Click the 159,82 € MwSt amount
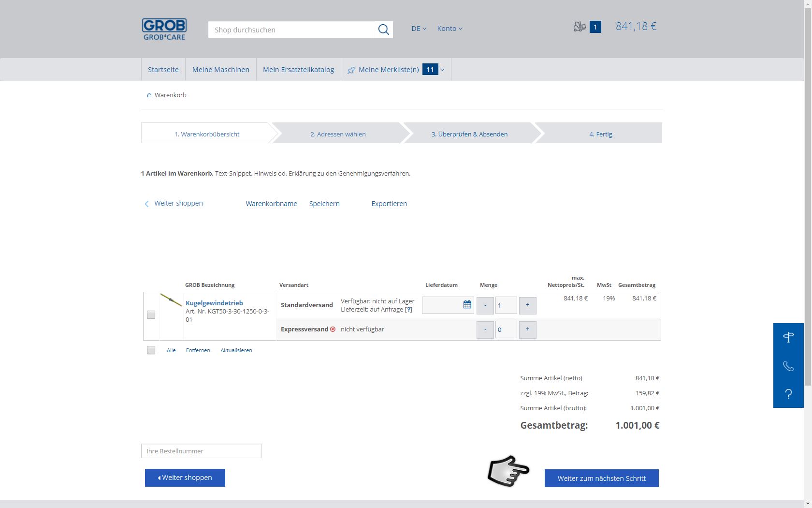Image resolution: width=812 pixels, height=508 pixels. (648, 393)
